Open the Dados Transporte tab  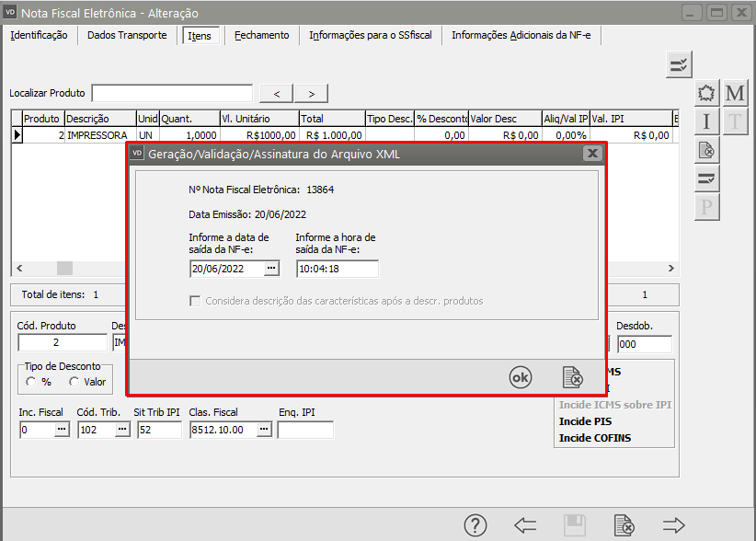click(127, 35)
